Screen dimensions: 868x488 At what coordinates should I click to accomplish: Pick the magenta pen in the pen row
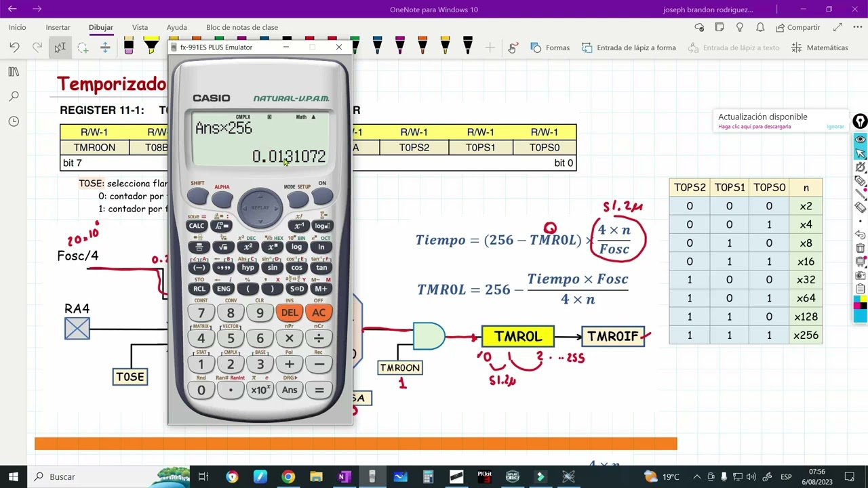pyautogui.click(x=399, y=46)
